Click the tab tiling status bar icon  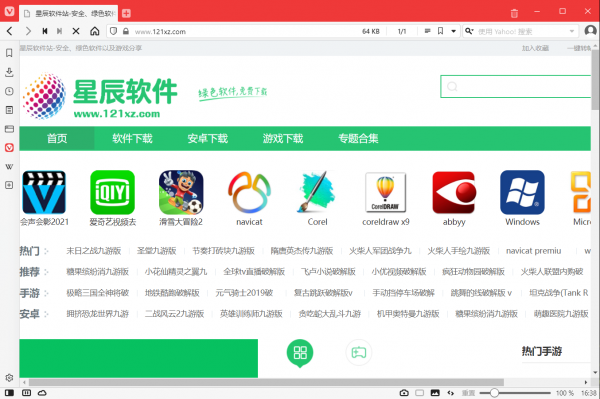pos(26,393)
